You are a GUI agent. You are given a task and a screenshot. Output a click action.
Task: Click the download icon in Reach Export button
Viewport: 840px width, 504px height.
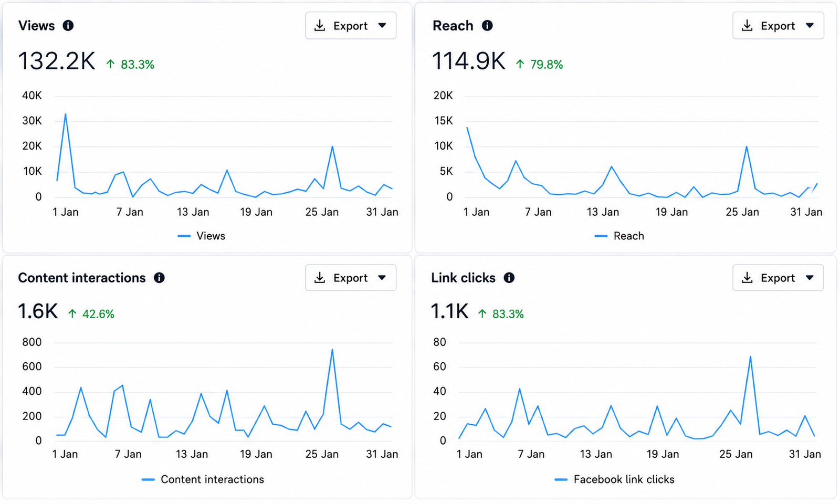pyautogui.click(x=747, y=26)
